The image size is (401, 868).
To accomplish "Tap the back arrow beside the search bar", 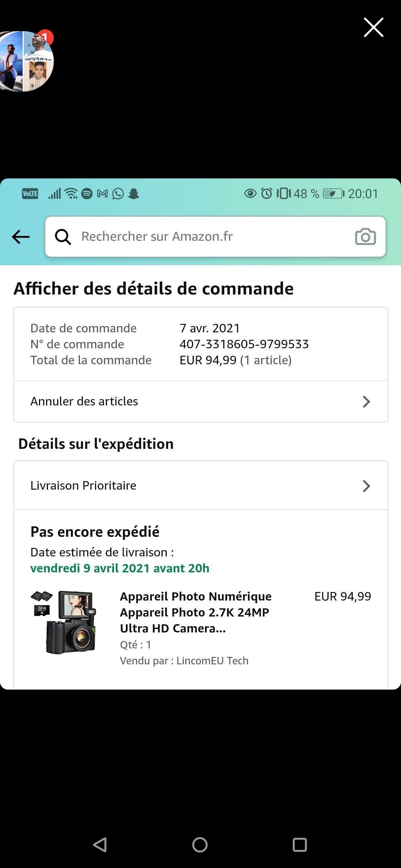I will [x=21, y=237].
